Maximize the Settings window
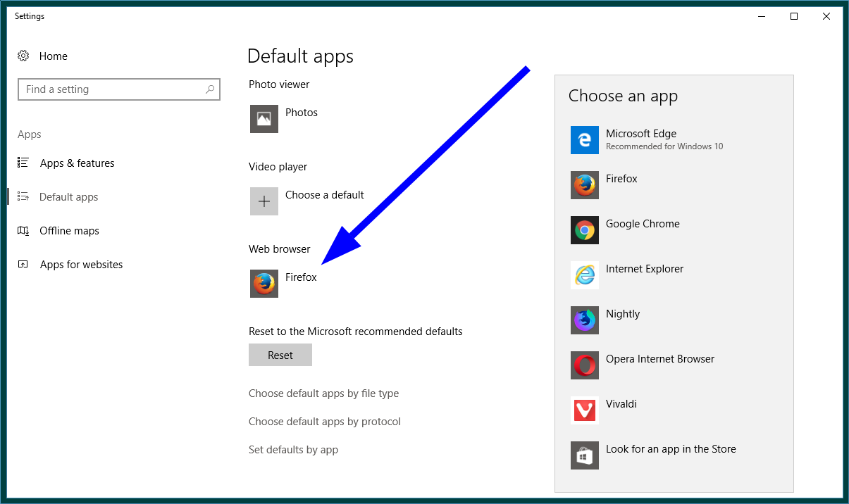Image resolution: width=849 pixels, height=504 pixels. tap(794, 16)
